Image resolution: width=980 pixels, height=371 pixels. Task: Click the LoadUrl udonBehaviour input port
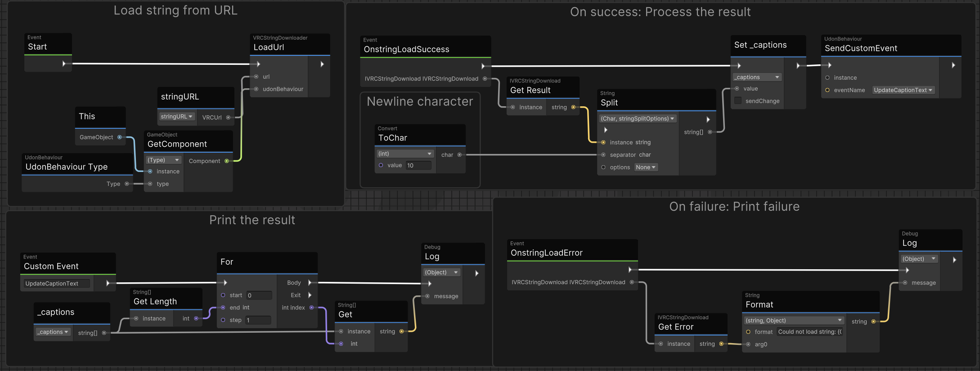click(x=256, y=89)
